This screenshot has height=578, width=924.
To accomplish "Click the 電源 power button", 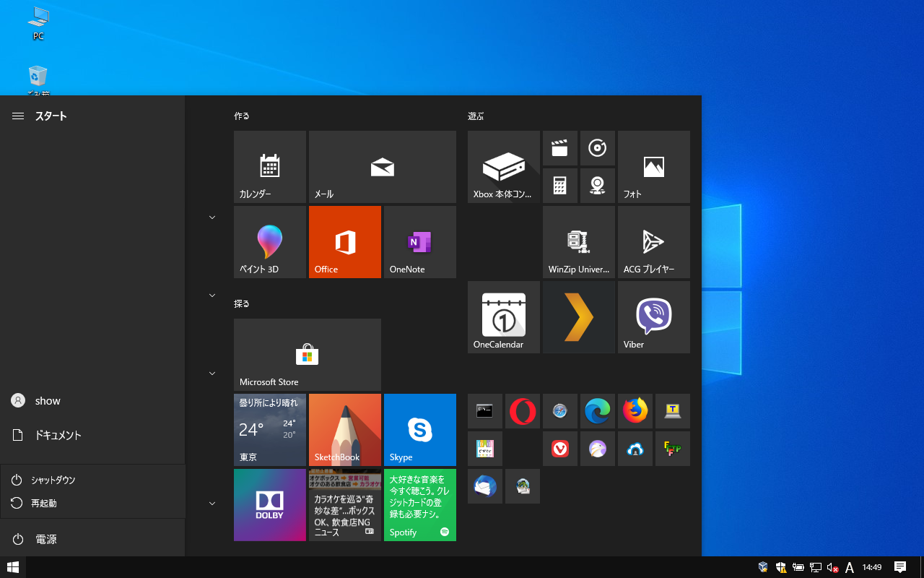I will pos(92,539).
